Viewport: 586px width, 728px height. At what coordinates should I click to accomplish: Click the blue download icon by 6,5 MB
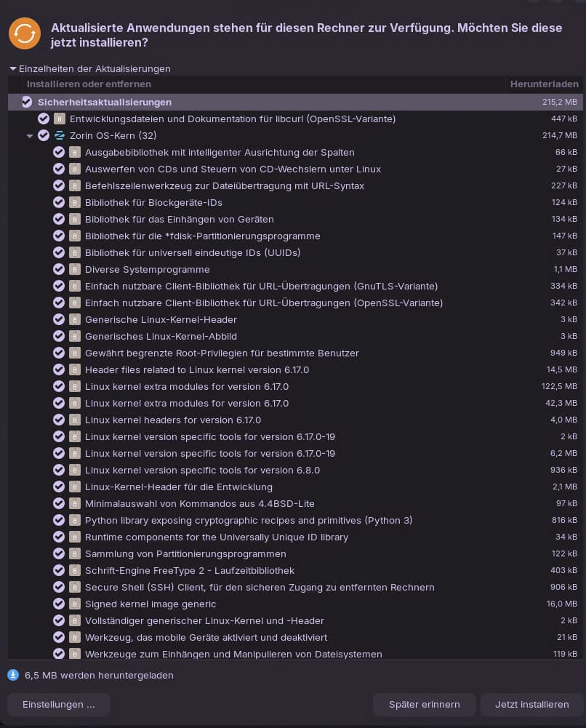click(13, 675)
